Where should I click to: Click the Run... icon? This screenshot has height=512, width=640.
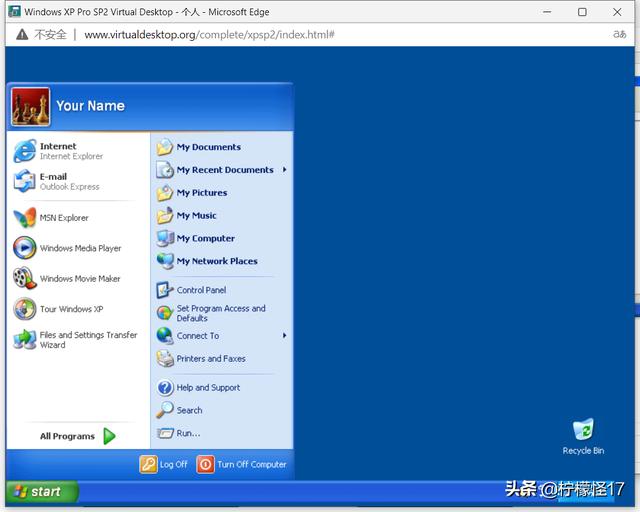pyautogui.click(x=165, y=433)
